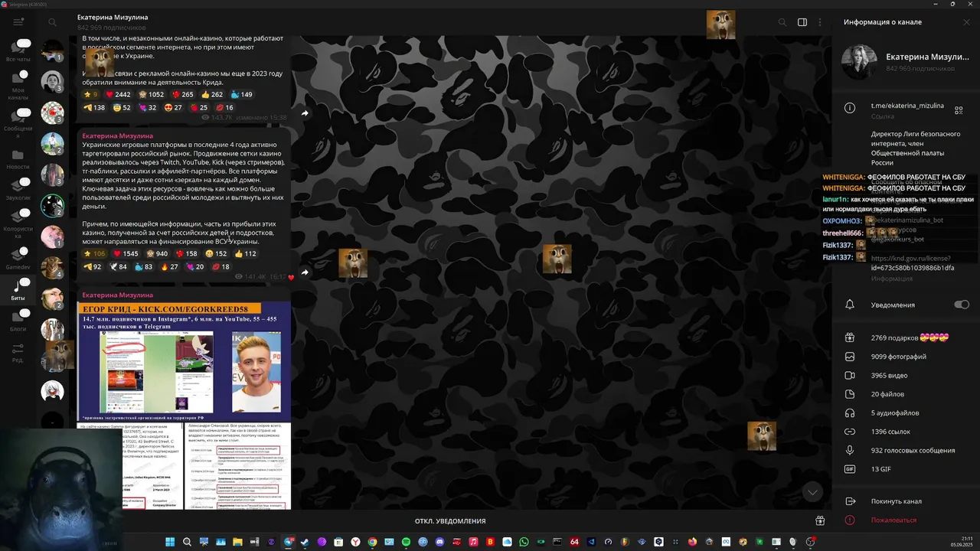980x551 pixels.
Task: Select the Блоги folder
Action: click(x=18, y=321)
